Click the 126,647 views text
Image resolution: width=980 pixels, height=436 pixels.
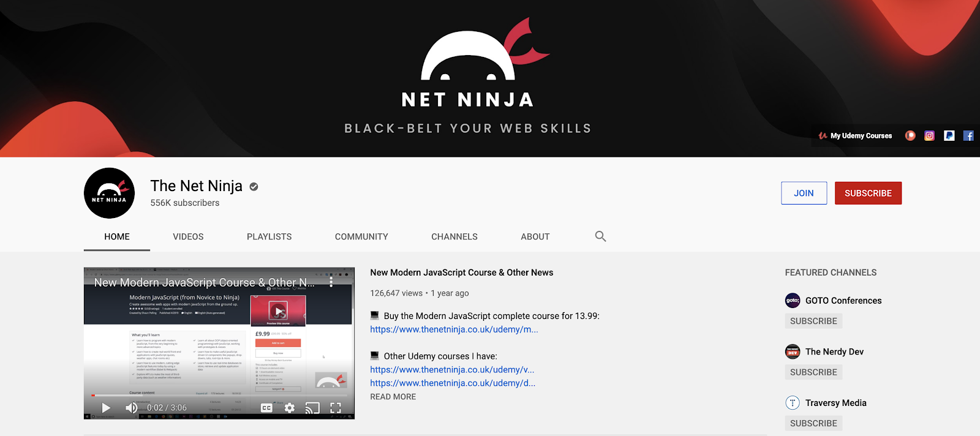(x=396, y=293)
